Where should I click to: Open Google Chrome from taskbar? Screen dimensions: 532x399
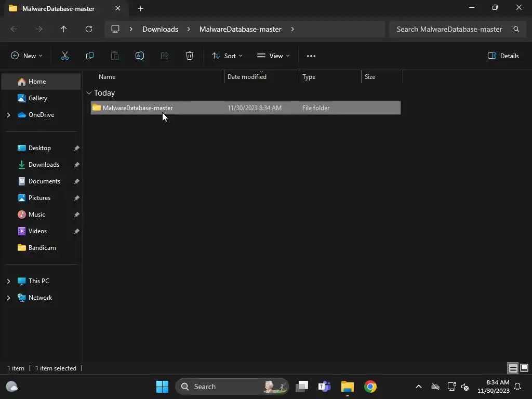pos(370,387)
